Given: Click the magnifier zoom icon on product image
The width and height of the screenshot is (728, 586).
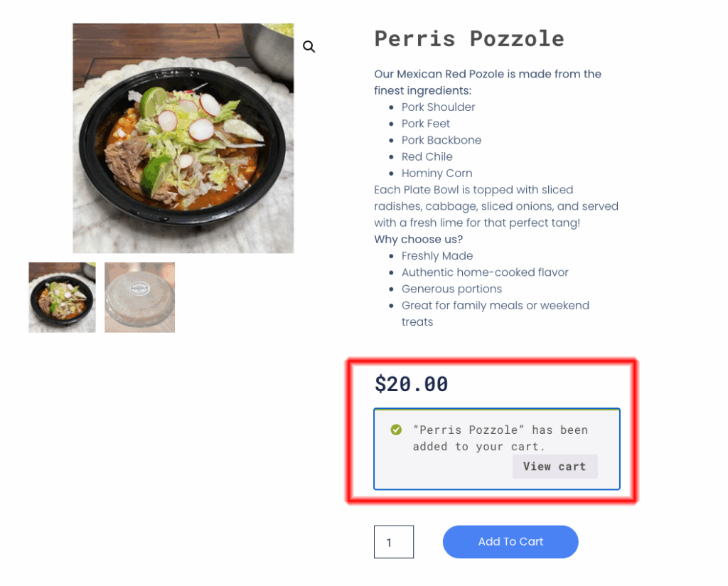Looking at the screenshot, I should 309,47.
